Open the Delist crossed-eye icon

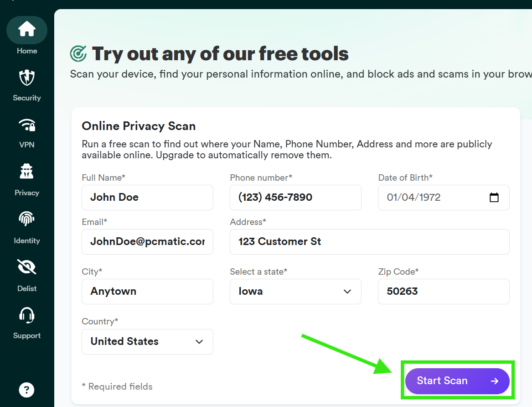click(x=27, y=267)
